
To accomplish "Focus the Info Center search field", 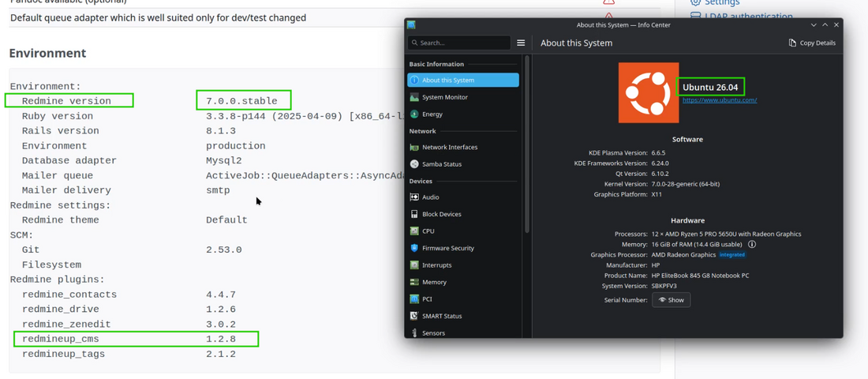I will (x=459, y=43).
